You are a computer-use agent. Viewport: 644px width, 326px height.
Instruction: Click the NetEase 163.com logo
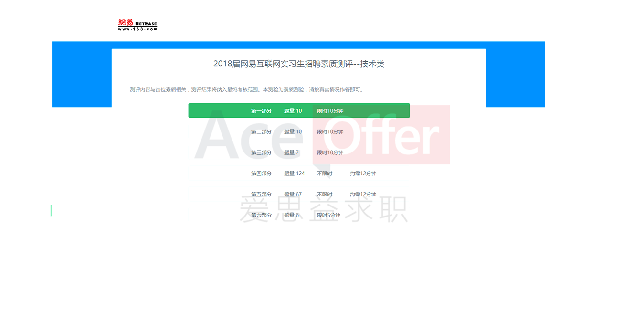137,25
